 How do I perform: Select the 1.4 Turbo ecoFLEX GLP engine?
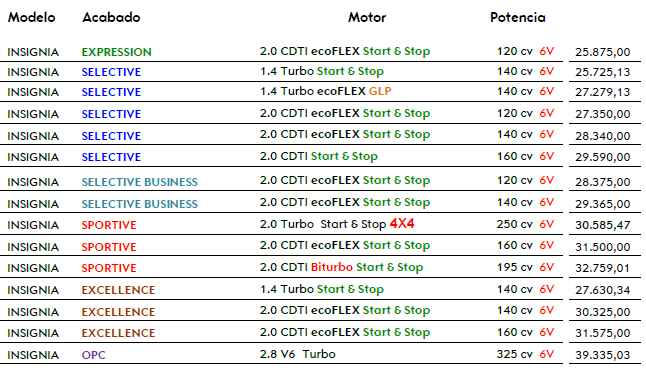click(325, 91)
